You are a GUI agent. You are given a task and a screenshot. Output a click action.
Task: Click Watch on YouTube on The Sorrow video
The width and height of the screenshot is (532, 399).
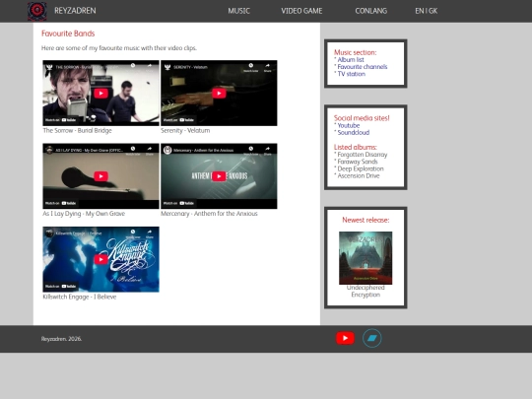61,120
